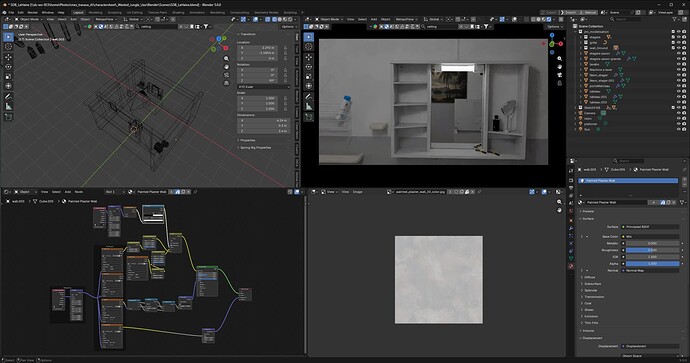
Task: Select the Rotate tool in camera viewport
Action: pos(309,67)
